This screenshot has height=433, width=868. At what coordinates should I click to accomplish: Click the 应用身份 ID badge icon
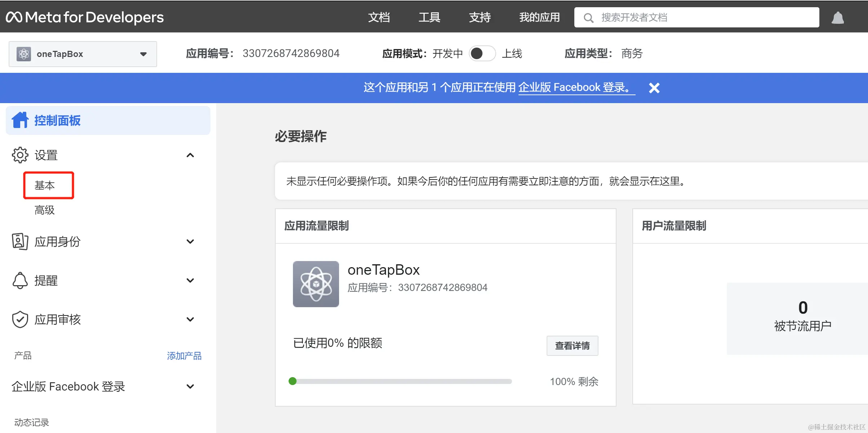pos(20,241)
